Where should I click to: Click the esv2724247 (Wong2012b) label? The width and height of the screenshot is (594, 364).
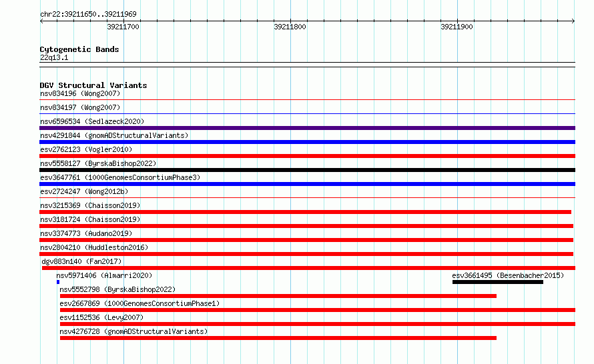(84, 191)
